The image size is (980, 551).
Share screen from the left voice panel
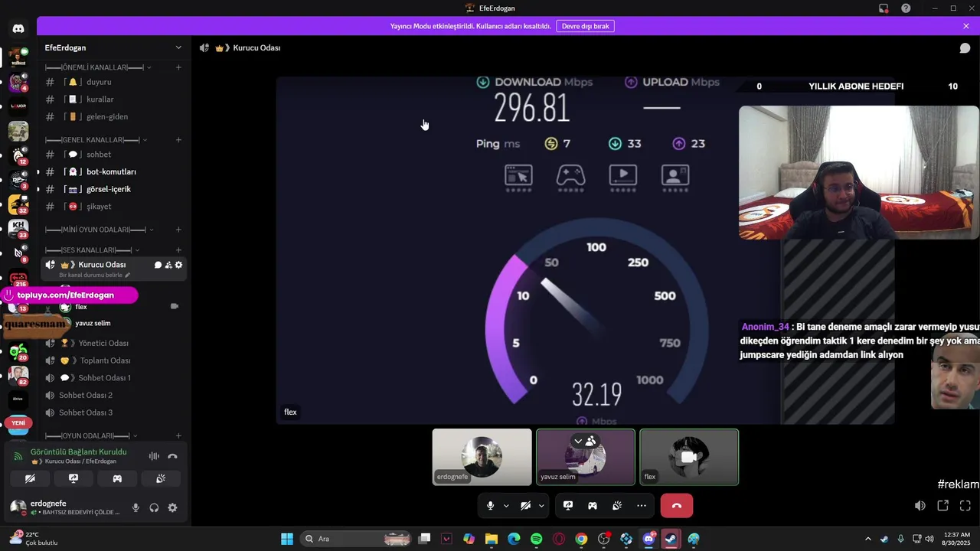tap(73, 478)
